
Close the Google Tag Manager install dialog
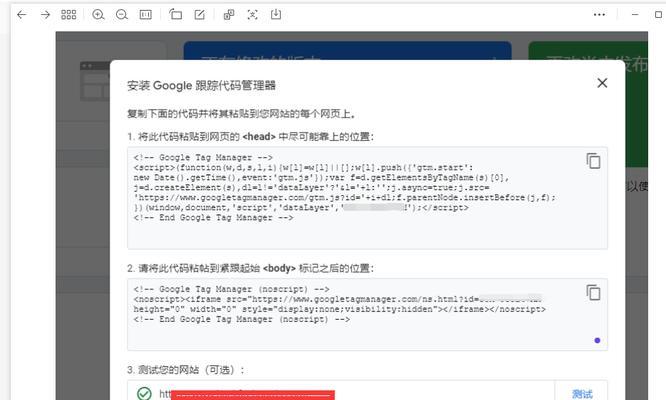[x=602, y=83]
